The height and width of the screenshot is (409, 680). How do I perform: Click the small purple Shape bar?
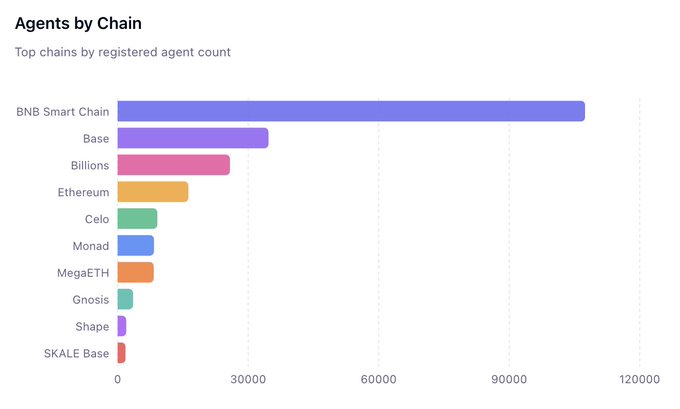click(122, 326)
